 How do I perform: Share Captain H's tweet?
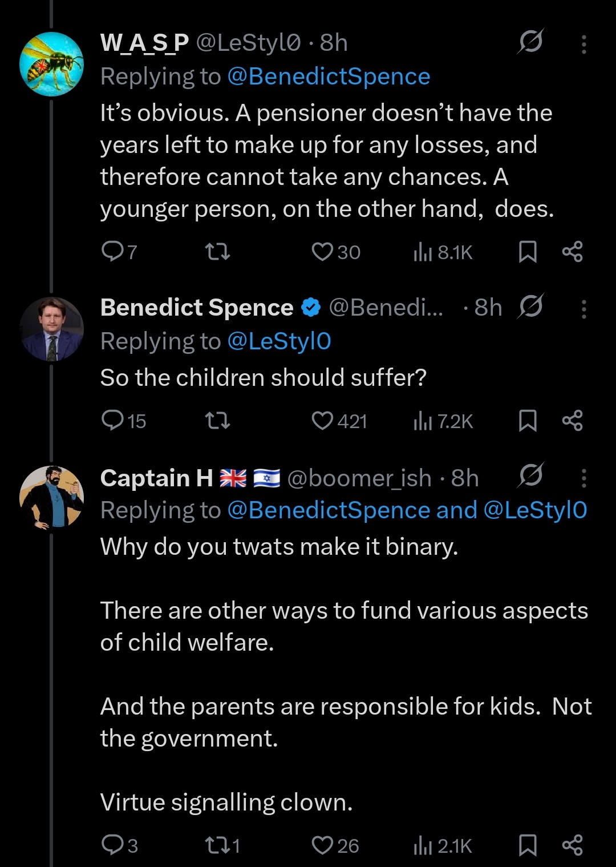point(572,845)
